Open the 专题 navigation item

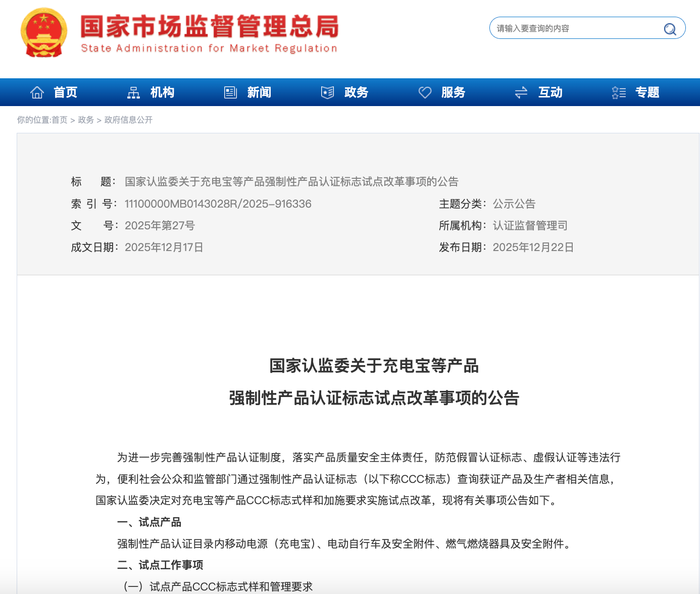click(647, 92)
